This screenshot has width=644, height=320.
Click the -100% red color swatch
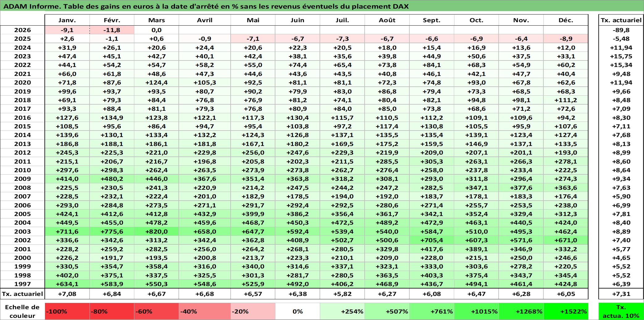(67, 311)
